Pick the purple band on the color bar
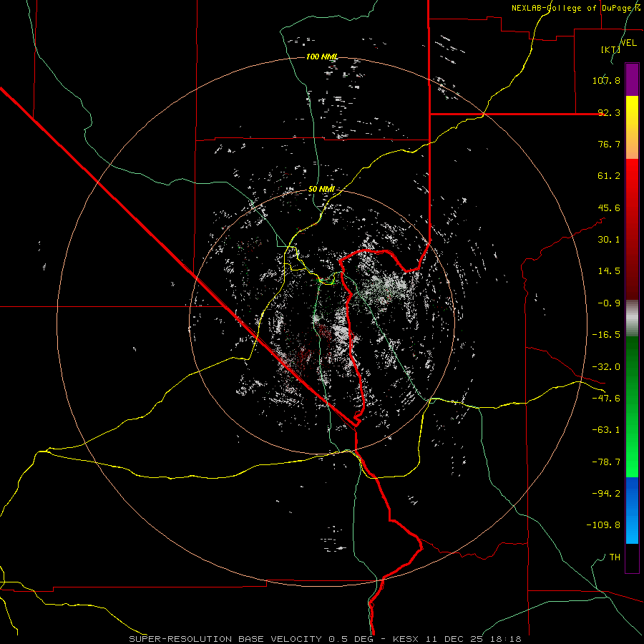This screenshot has width=644, height=644. click(x=632, y=79)
